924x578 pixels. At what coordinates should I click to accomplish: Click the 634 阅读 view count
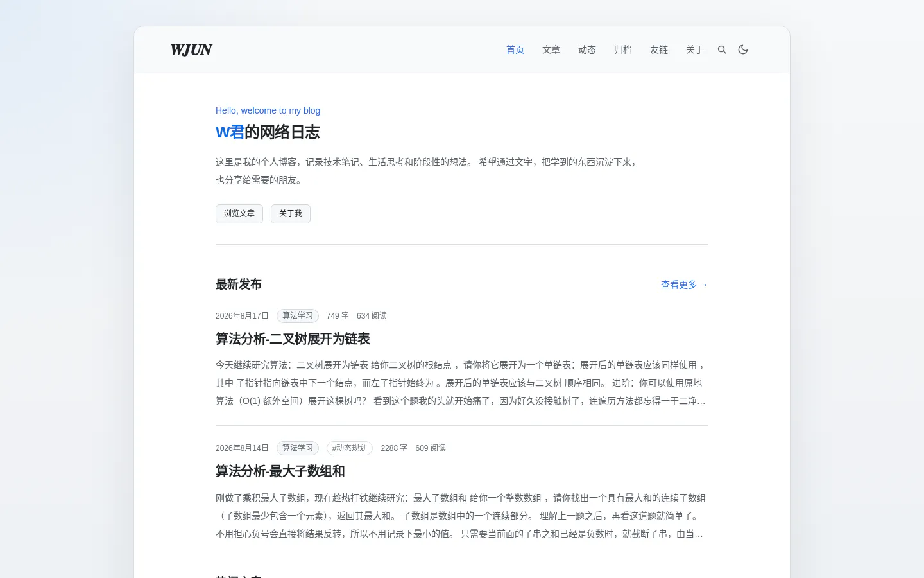[372, 315]
